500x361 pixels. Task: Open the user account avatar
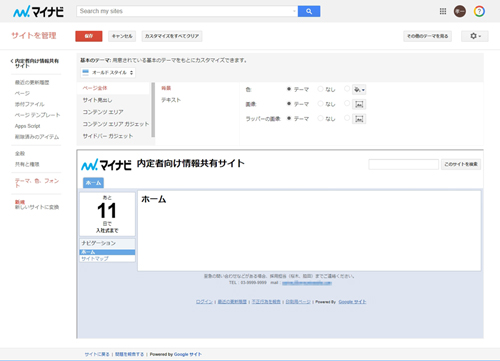click(460, 11)
